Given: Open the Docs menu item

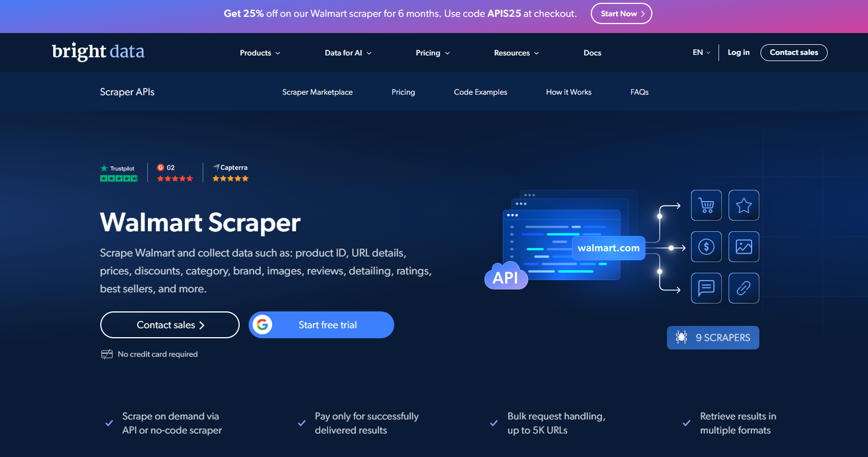Looking at the screenshot, I should pos(592,53).
